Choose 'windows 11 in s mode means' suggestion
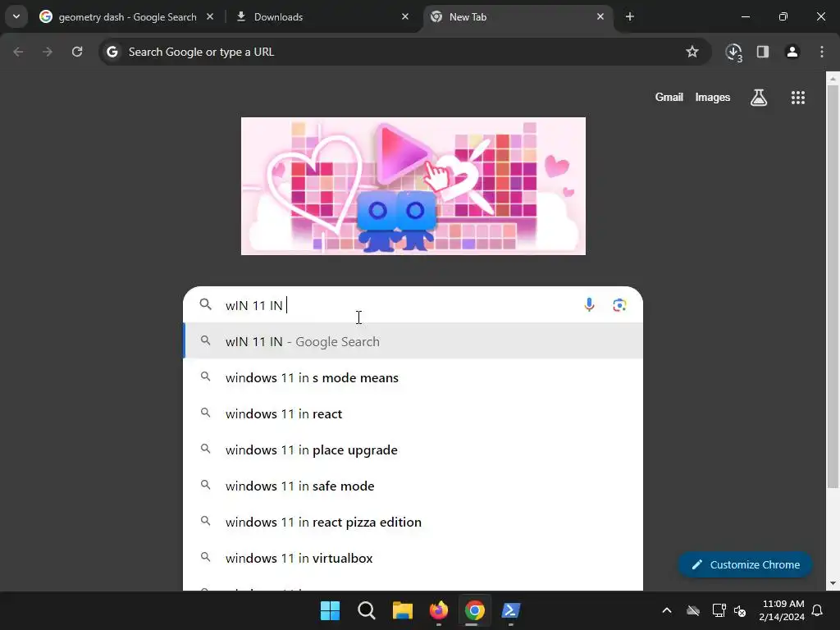Screen dimensions: 840x630 point(413,377)
